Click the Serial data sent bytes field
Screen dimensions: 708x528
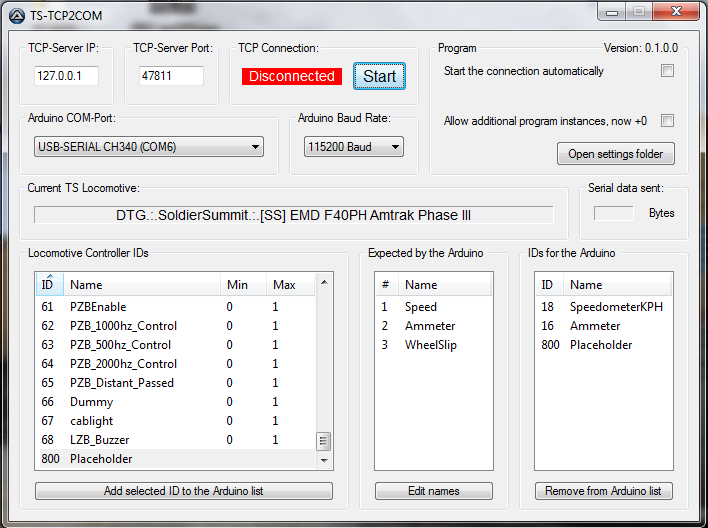click(614, 213)
